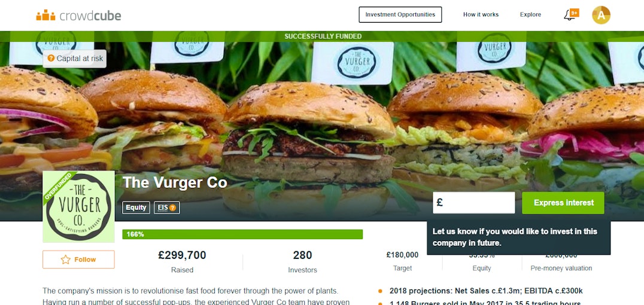Open the user avatar 'A' menu
Viewport: 644px width, 305px height.
click(x=601, y=15)
